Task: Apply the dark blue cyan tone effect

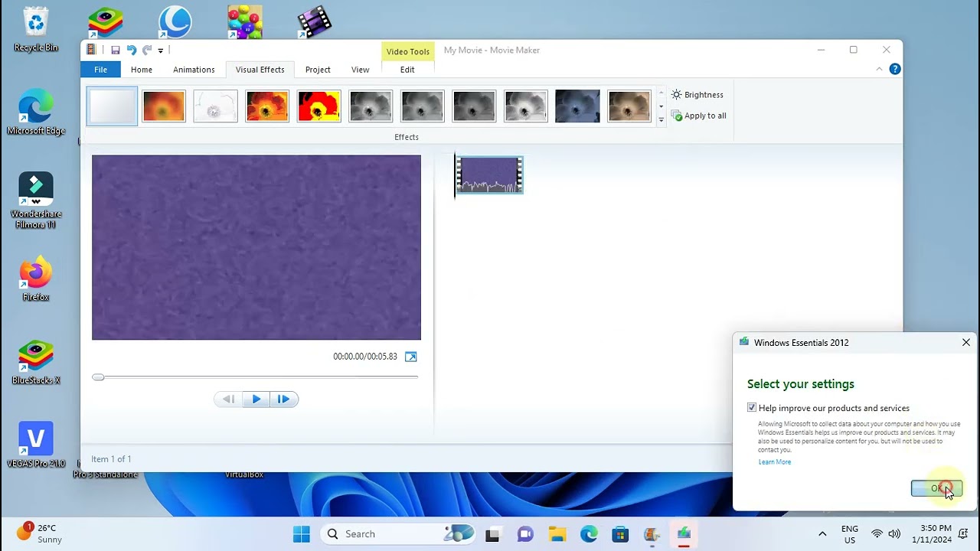Action: 577,106
